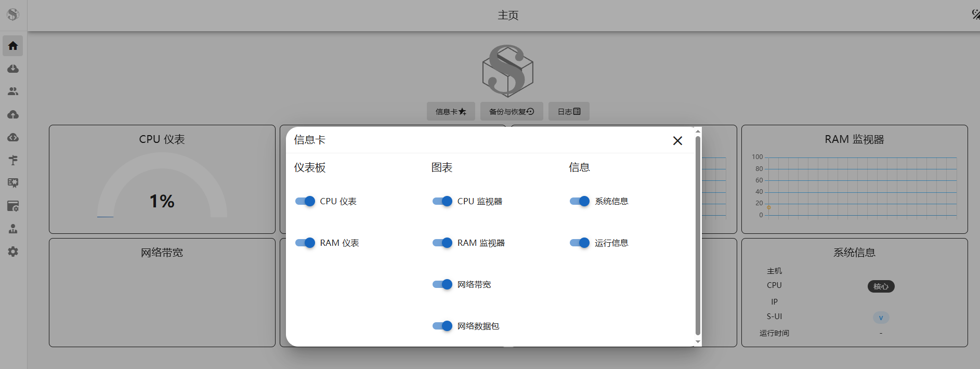Open the window-with-gear sidebar icon
The width and height of the screenshot is (980, 369).
pos(13,206)
